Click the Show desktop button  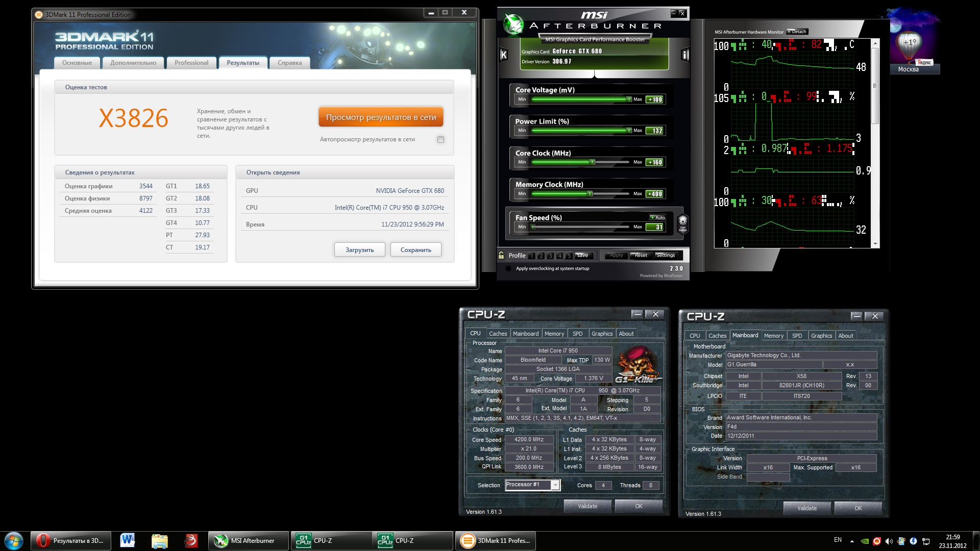pyautogui.click(x=976, y=541)
